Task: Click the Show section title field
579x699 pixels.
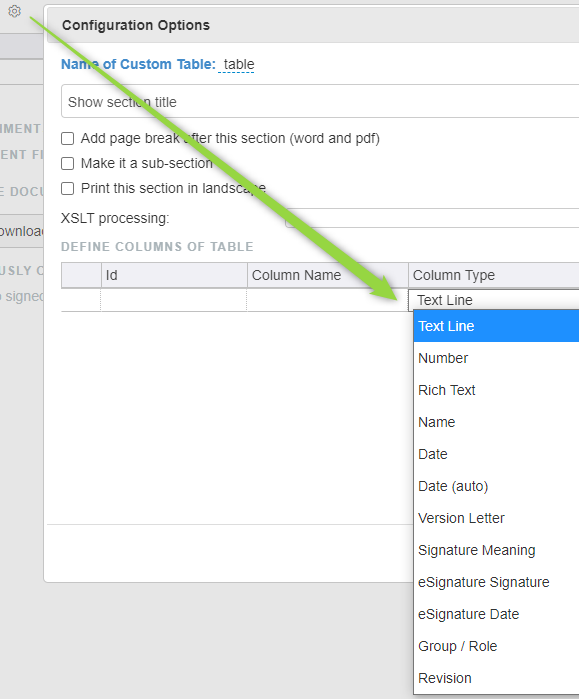Action: pyautogui.click(x=320, y=101)
